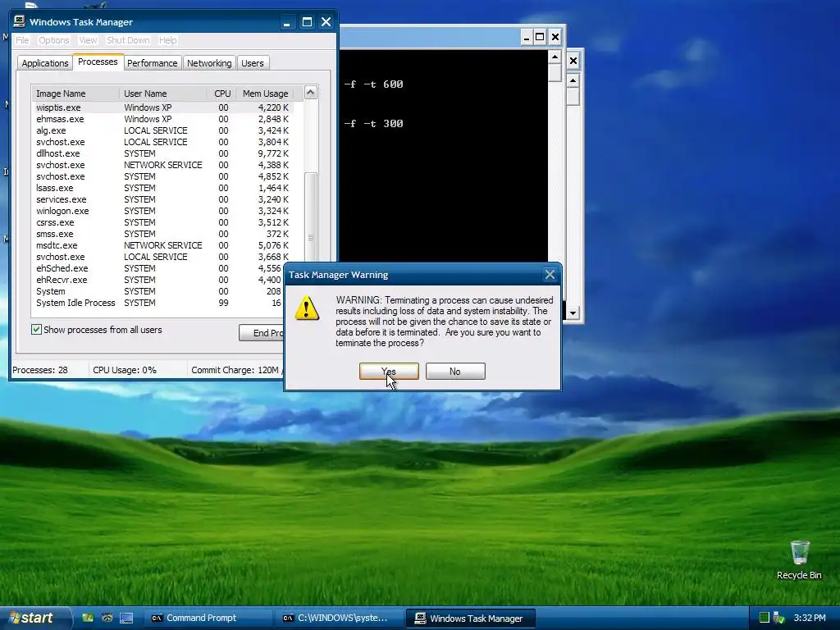Open the File menu in Task Manager
The image size is (840, 630).
[x=22, y=40]
